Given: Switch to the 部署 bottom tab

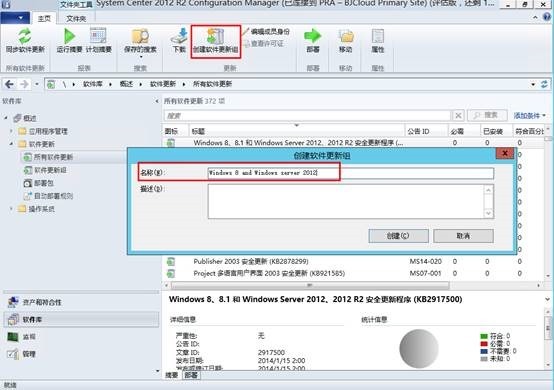Looking at the screenshot, I should coord(191,375).
